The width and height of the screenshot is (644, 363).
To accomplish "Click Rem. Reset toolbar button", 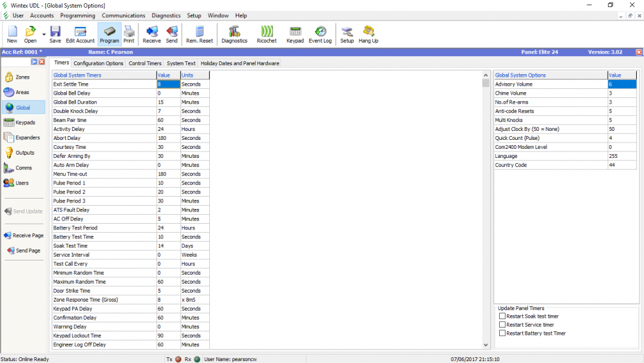I will click(200, 34).
